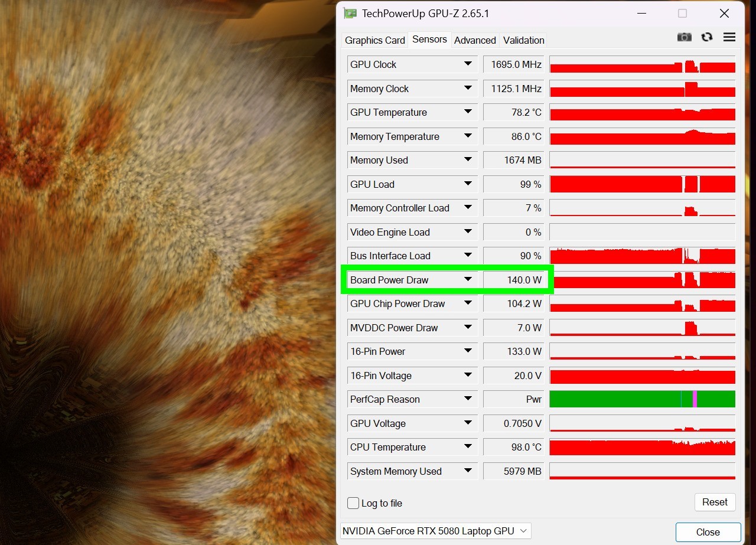Click the GPU Load history graph

tap(642, 184)
